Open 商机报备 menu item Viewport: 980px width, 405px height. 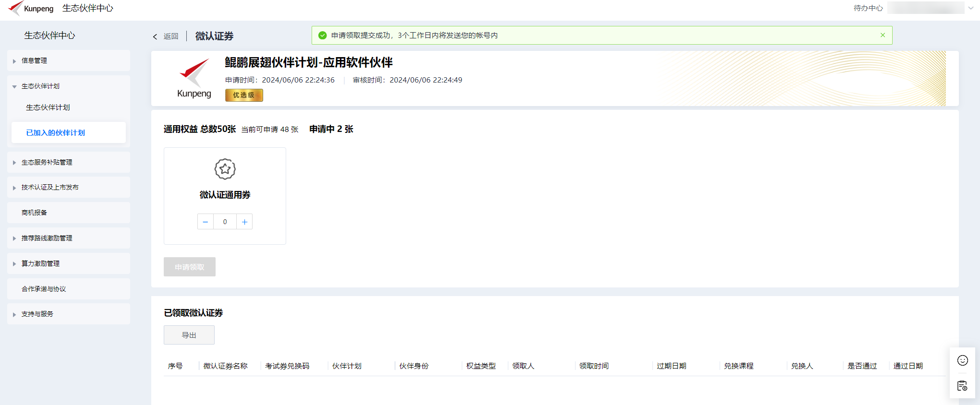pos(69,213)
